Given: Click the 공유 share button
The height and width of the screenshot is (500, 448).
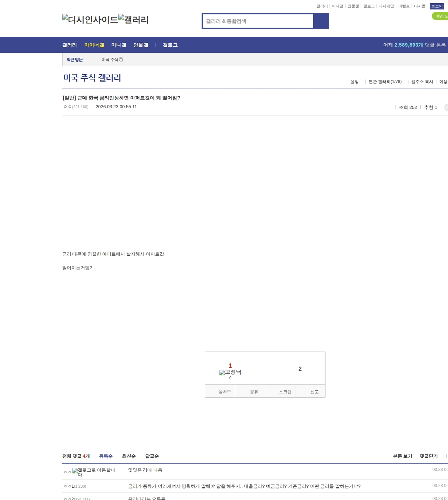Looking at the screenshot, I should (250, 391).
